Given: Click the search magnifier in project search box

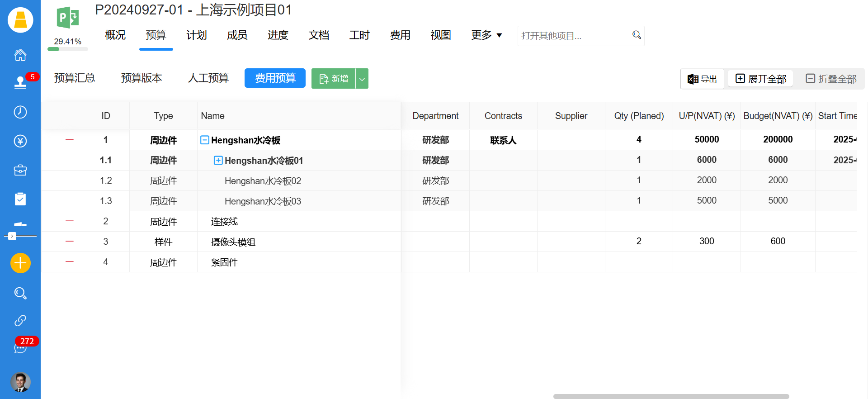Looking at the screenshot, I should pyautogui.click(x=637, y=35).
